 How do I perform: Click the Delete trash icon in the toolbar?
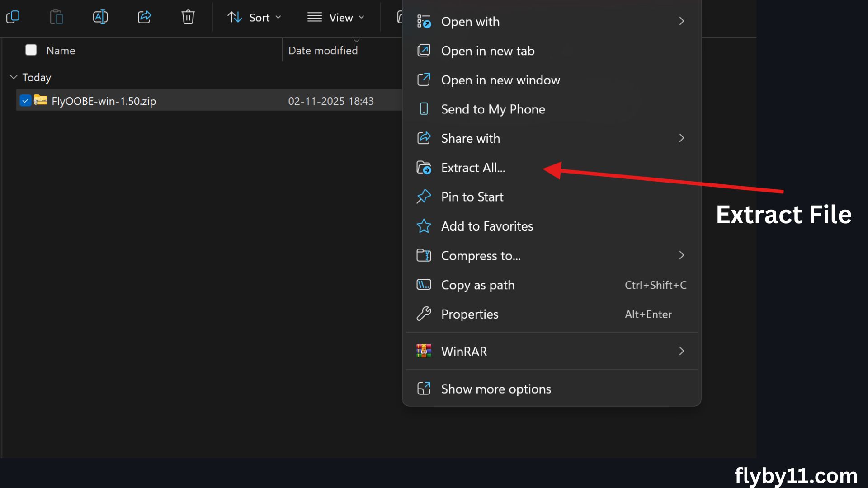[x=188, y=17]
